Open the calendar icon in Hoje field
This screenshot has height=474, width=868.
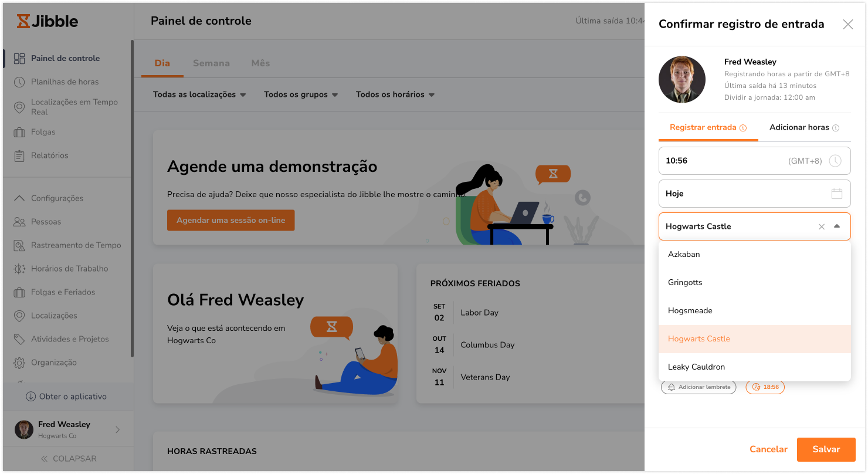point(837,194)
